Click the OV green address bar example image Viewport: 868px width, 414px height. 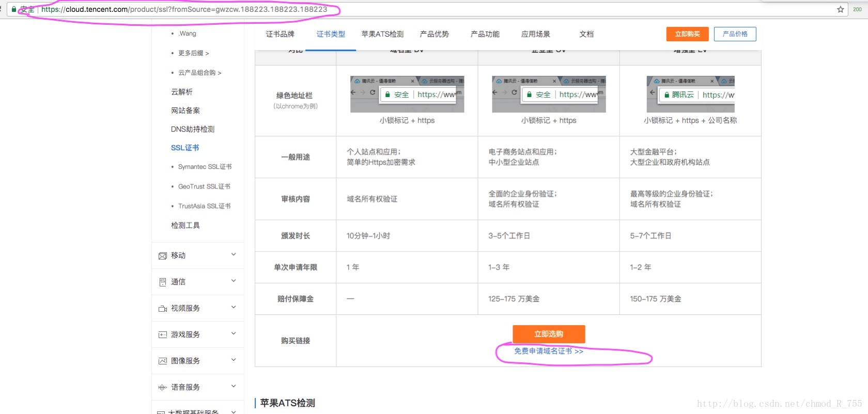coord(549,94)
